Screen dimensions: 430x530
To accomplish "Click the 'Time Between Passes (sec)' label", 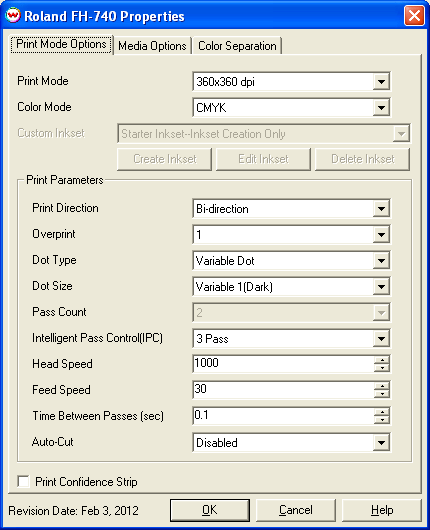I will pyautogui.click(x=98, y=416).
